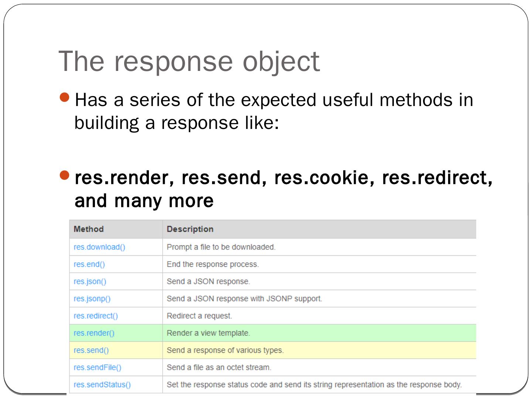This screenshot has width=532, height=399.
Task: Follow the res.jsonp() link
Action: 92,299
